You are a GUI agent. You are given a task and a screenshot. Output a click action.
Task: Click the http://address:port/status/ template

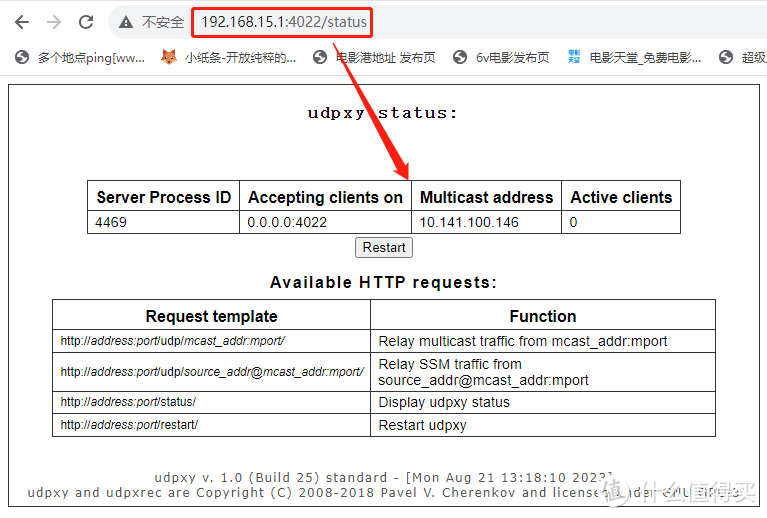[x=128, y=402]
